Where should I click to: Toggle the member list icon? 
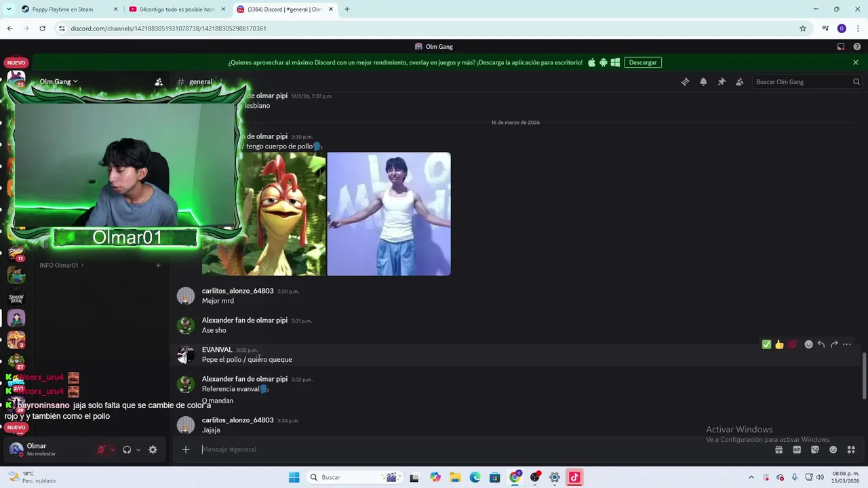click(740, 82)
